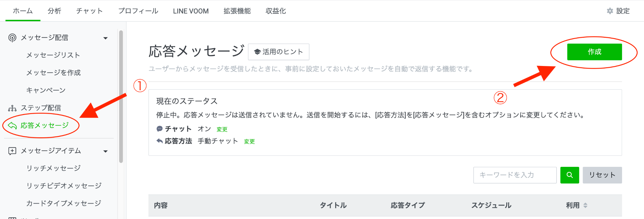Click the chat bubble icon next to チャット status
644x219 pixels.
[159, 129]
